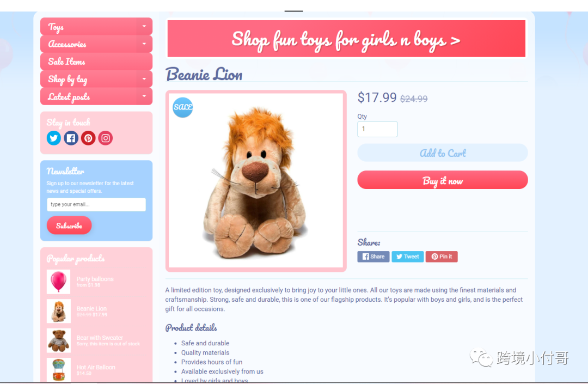Share product via Facebook Share button

[373, 257]
